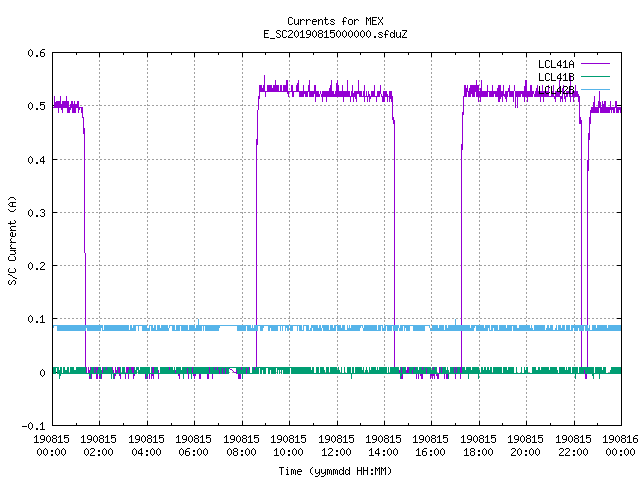
Task: Click the -0.1 y-axis tick label
Action: (x=33, y=426)
